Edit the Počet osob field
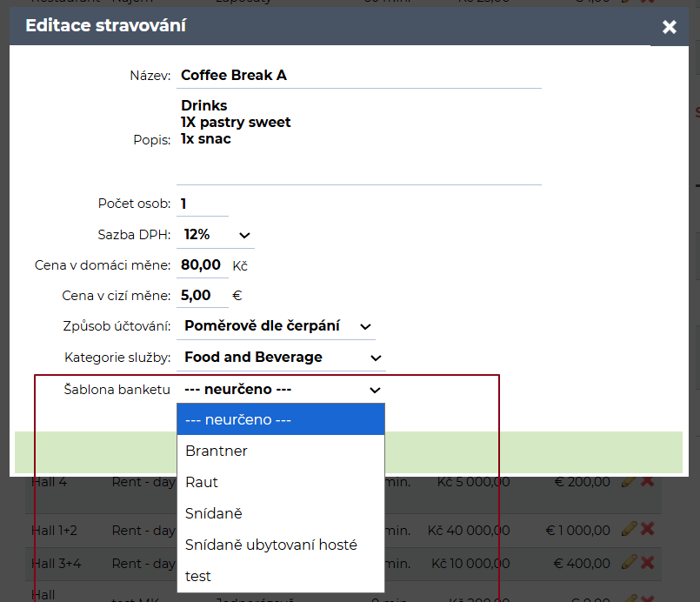The image size is (700, 602). point(203,204)
